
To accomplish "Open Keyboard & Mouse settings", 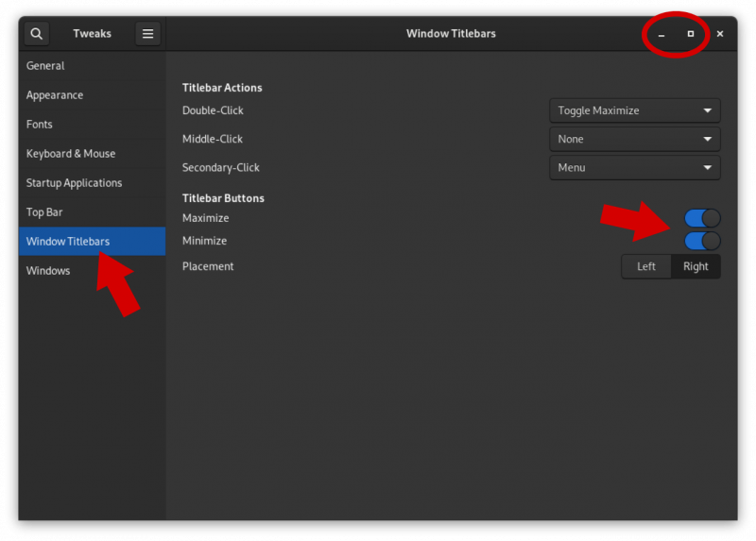I will tap(92, 154).
